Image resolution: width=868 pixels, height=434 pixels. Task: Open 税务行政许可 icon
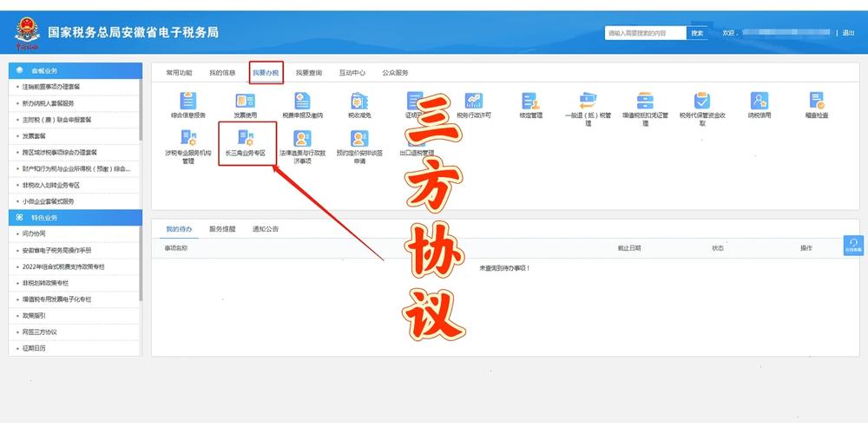point(473,101)
